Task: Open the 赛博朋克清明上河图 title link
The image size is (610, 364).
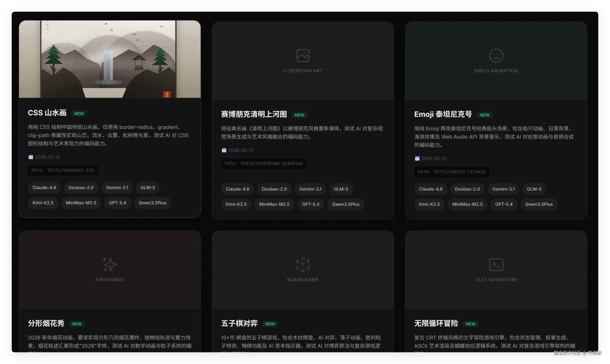Action: pyautogui.click(x=254, y=114)
